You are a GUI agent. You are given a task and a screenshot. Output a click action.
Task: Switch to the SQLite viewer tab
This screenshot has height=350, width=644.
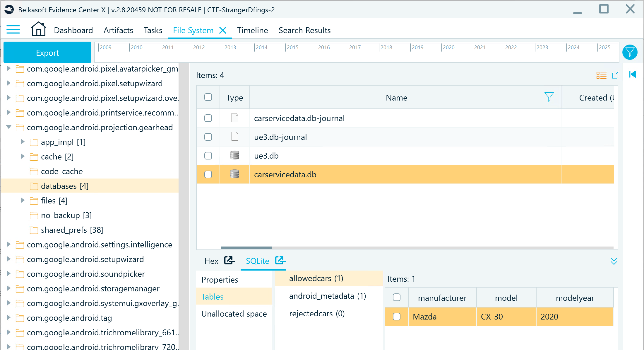(257, 261)
